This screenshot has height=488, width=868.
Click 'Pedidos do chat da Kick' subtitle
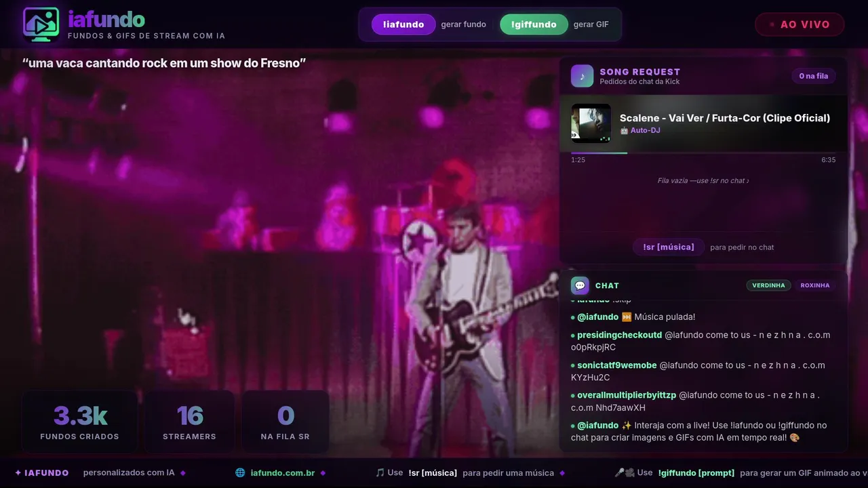point(639,81)
